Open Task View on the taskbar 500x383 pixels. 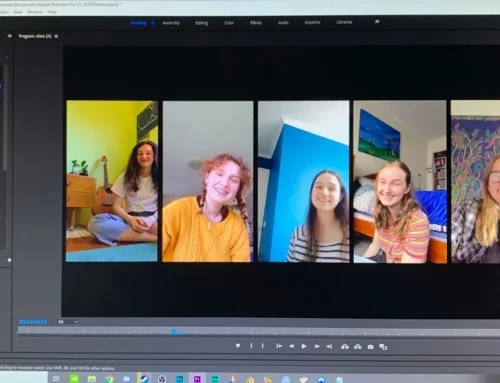[56, 379]
